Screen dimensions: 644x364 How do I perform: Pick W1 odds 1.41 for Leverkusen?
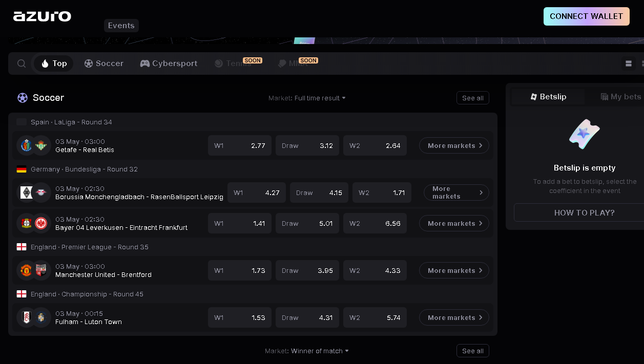coord(240,223)
